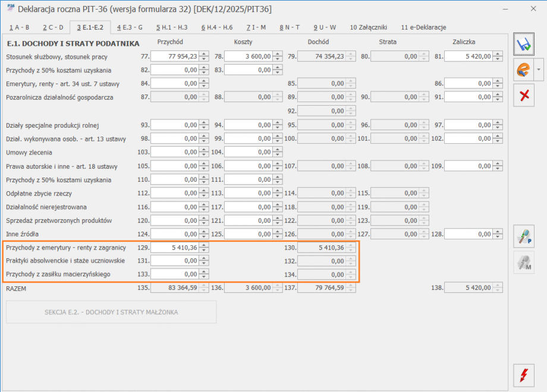Click the PIT-36 window title icon
Viewport: 547px width, 392px height.
11,8
